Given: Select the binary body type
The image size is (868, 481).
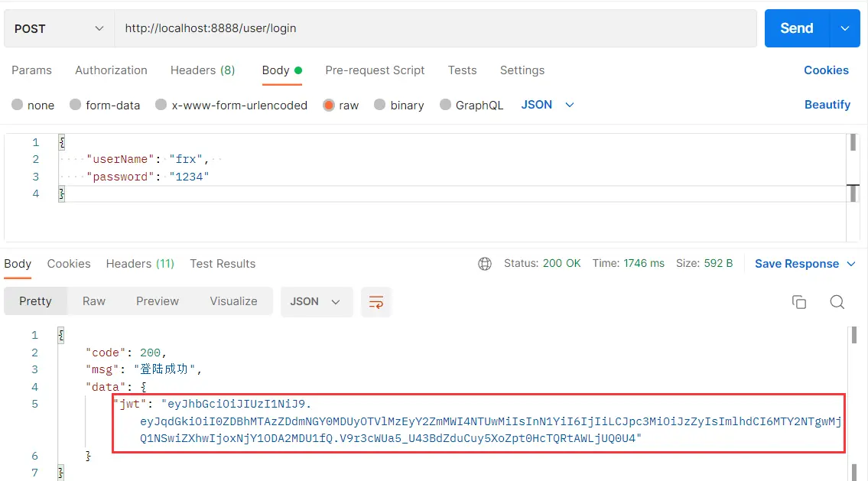Looking at the screenshot, I should point(399,106).
